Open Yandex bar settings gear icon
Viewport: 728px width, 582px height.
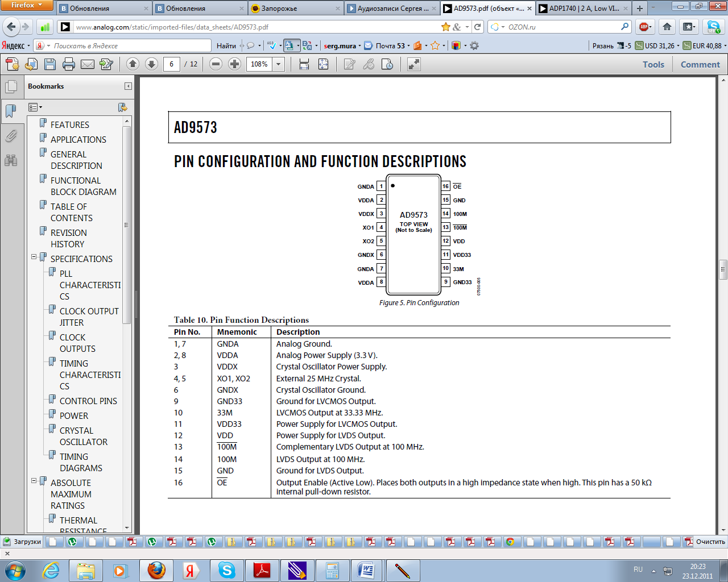click(474, 45)
